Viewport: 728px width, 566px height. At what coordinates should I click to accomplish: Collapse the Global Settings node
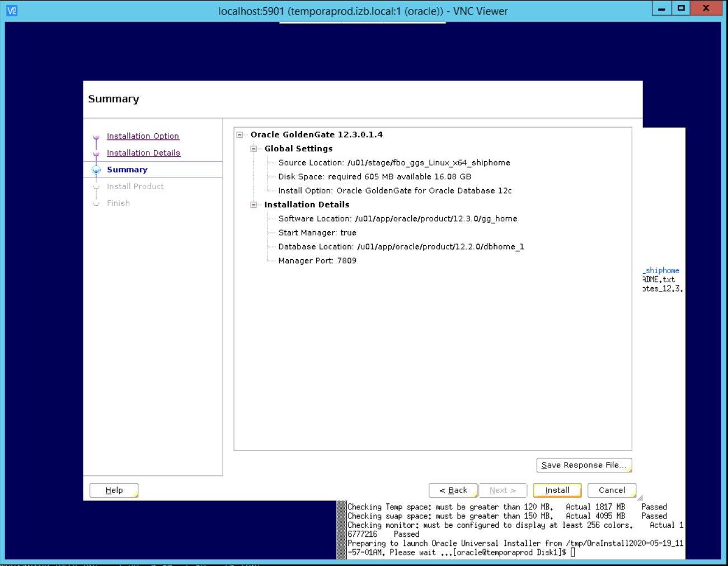[253, 149]
